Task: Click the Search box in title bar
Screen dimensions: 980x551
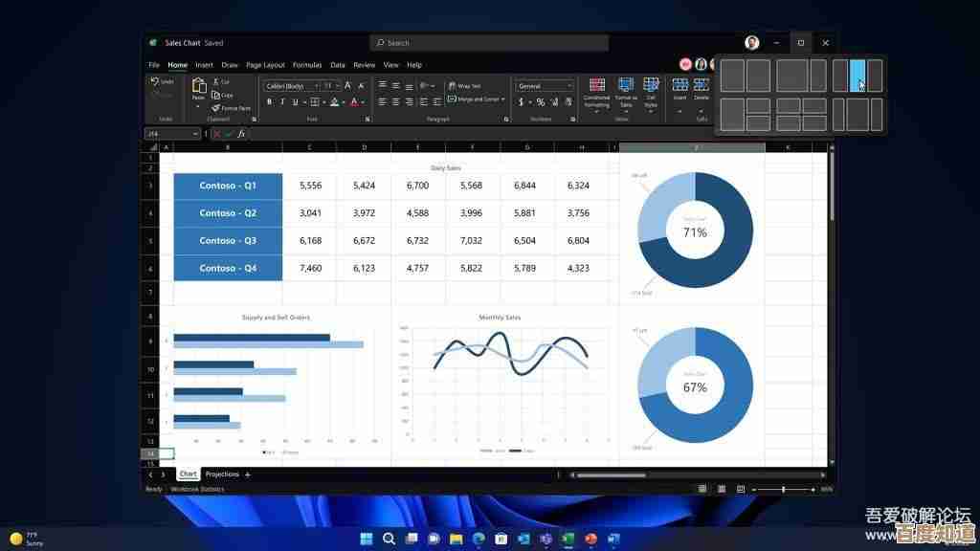Action: pos(488,43)
